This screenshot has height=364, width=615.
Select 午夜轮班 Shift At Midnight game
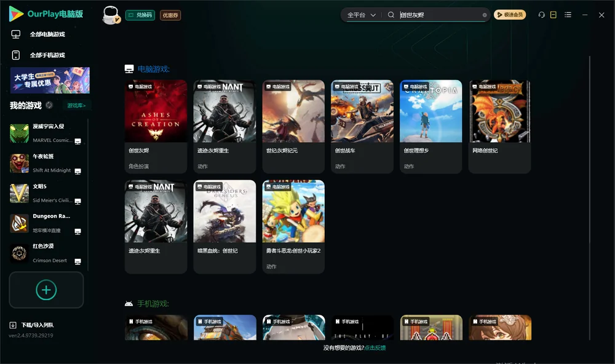pos(46,164)
